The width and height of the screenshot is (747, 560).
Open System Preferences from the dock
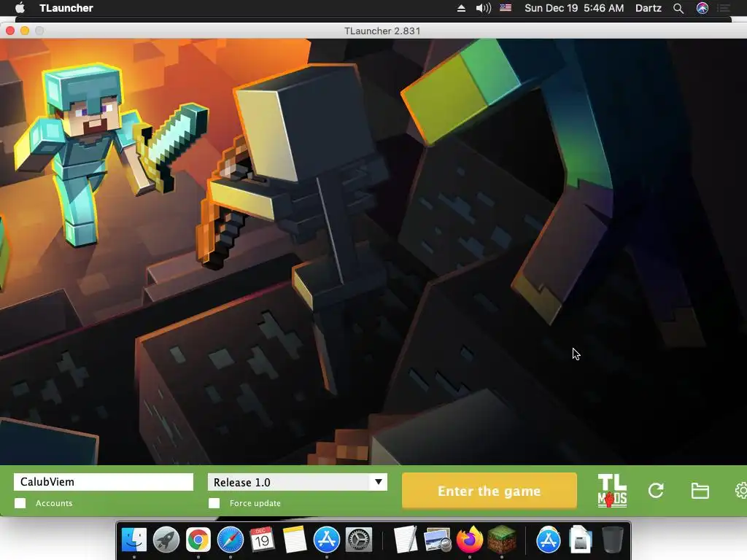pos(358,540)
